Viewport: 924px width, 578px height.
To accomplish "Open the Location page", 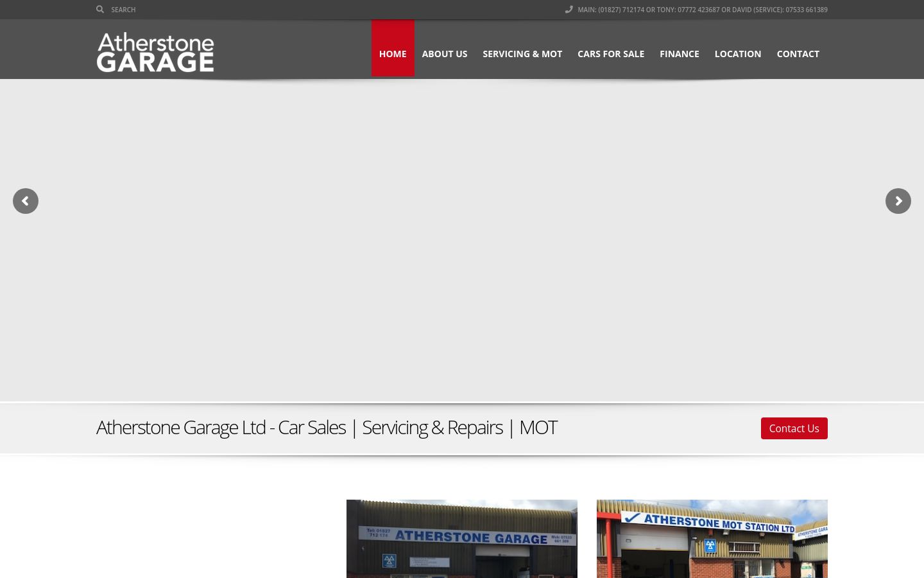I will click(738, 54).
